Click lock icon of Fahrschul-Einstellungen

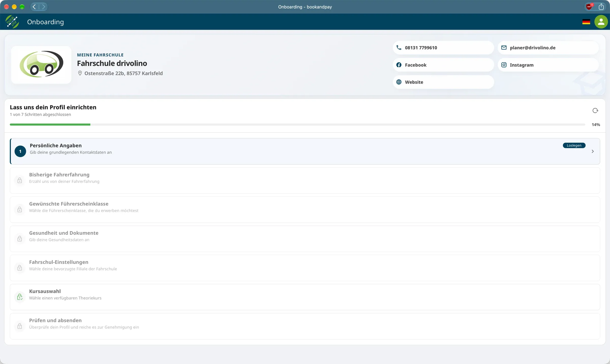click(20, 268)
